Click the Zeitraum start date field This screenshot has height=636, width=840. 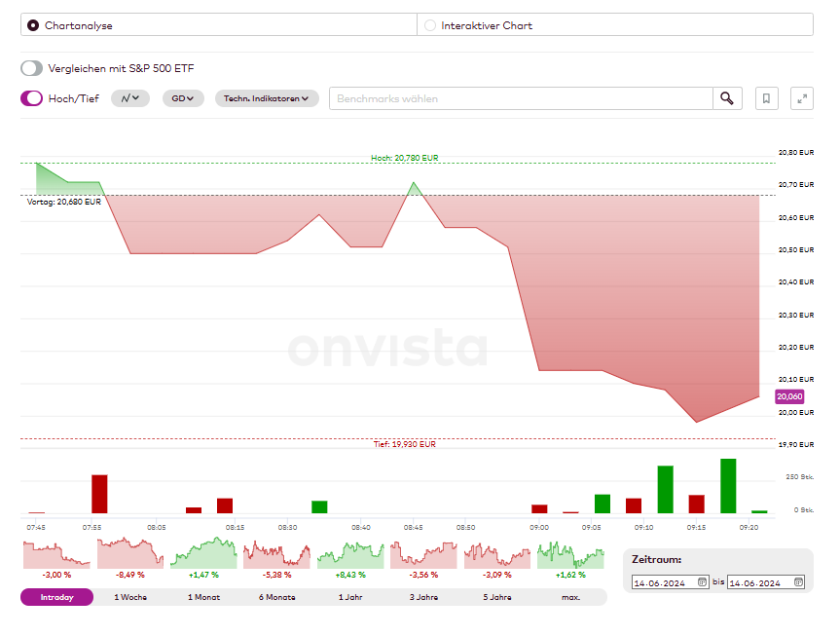click(x=665, y=581)
